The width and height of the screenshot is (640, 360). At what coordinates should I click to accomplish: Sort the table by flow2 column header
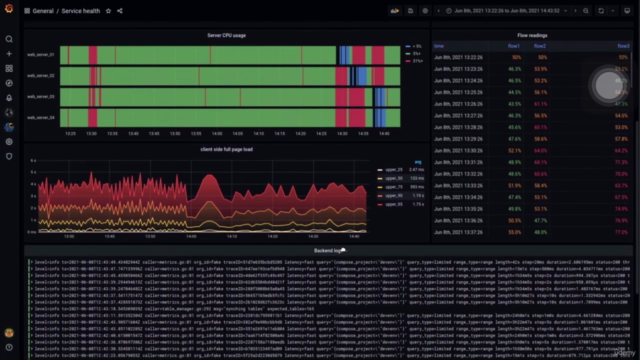click(540, 46)
